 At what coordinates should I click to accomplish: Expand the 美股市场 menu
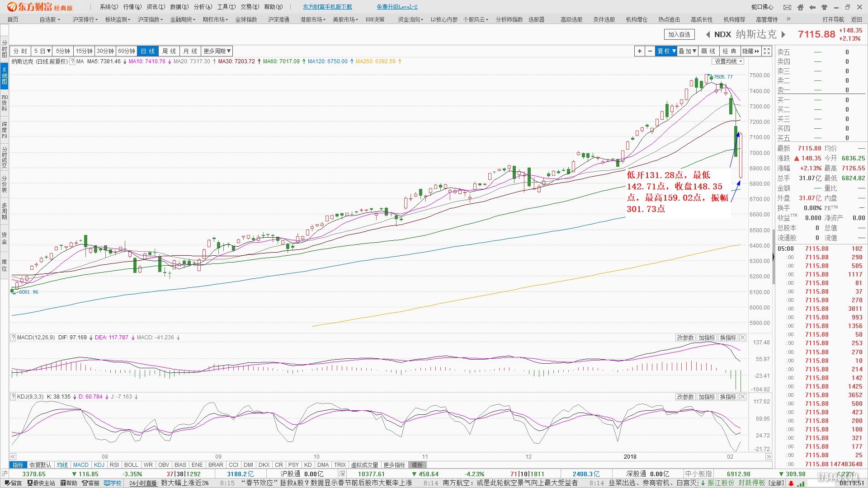tap(345, 19)
